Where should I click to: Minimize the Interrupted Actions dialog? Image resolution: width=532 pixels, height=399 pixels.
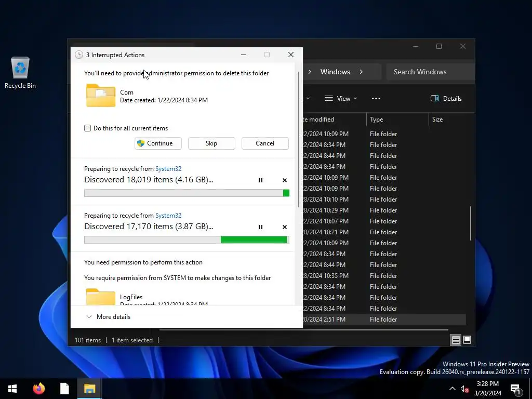coord(244,55)
